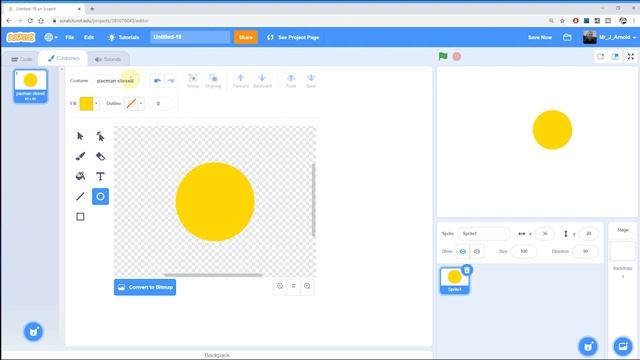Edit the costume name field

[118, 81]
